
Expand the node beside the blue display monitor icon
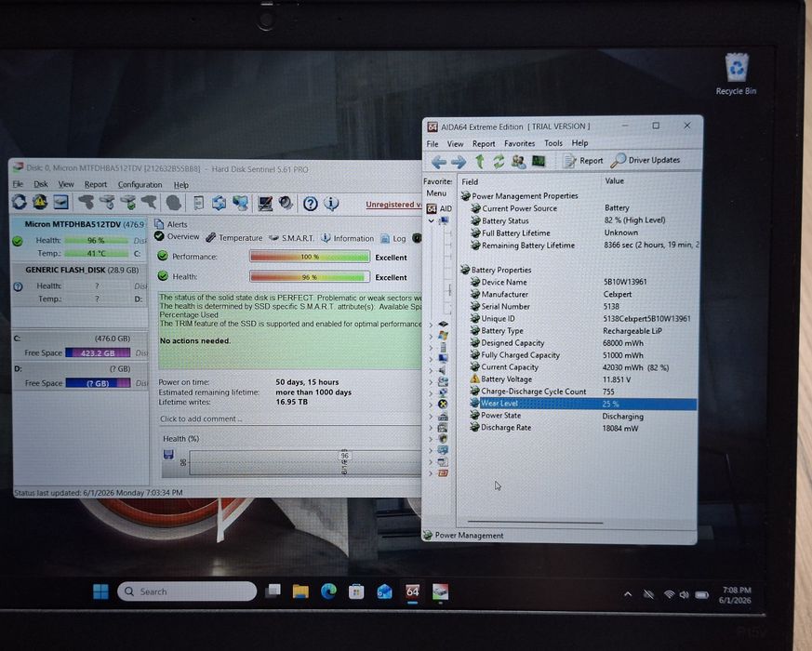pos(432,358)
